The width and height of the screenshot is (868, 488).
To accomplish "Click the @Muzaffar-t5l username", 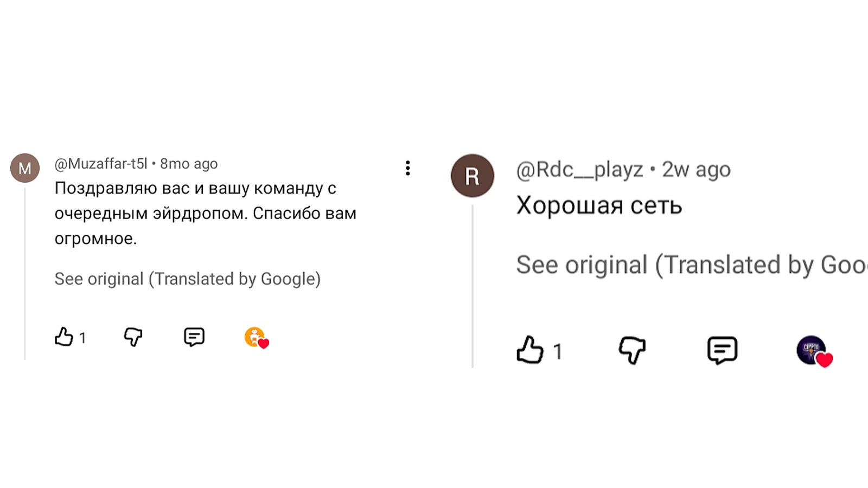I will [101, 163].
